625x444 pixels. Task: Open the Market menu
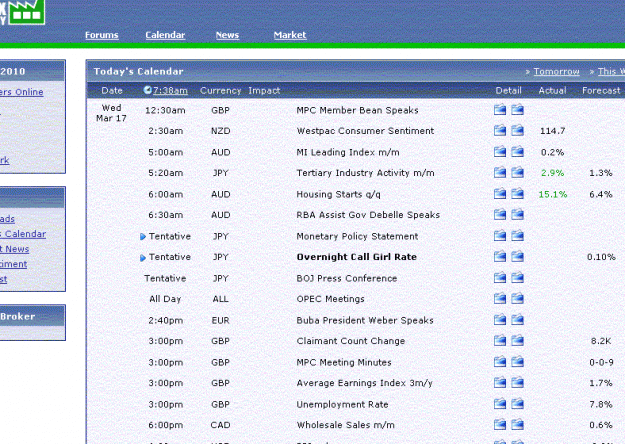click(x=290, y=35)
